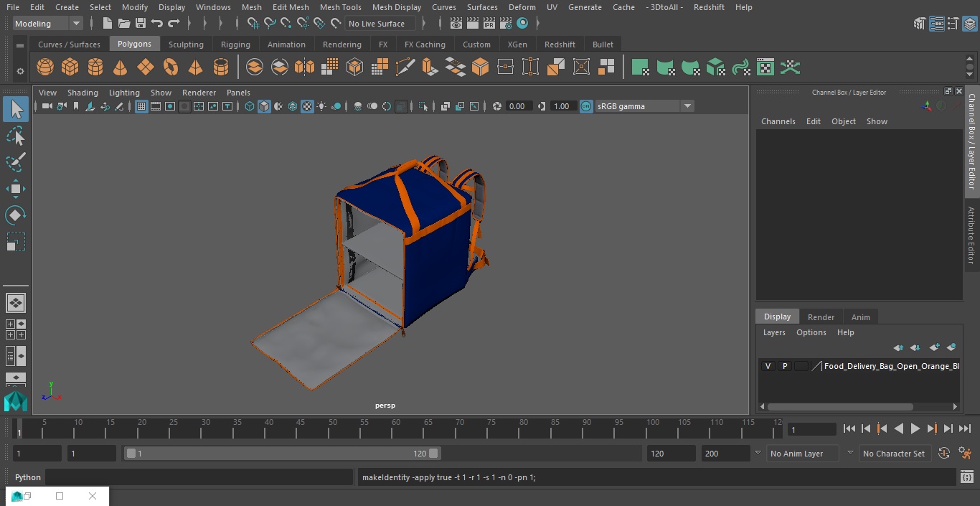Open Animation Preferences gear icon

(x=966, y=454)
